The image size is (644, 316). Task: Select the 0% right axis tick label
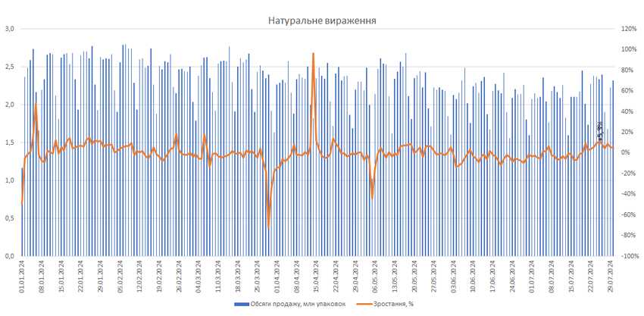point(626,153)
